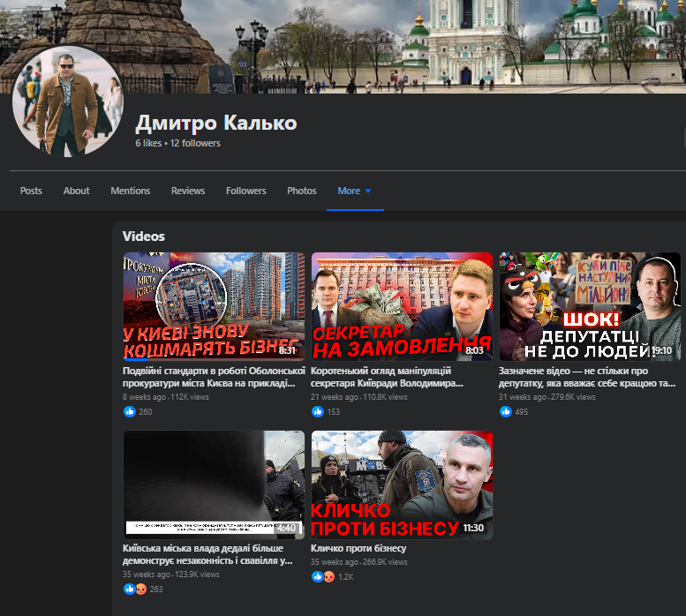686x616 pixels.
Task: Switch to the Photos tab
Action: pyautogui.click(x=301, y=191)
